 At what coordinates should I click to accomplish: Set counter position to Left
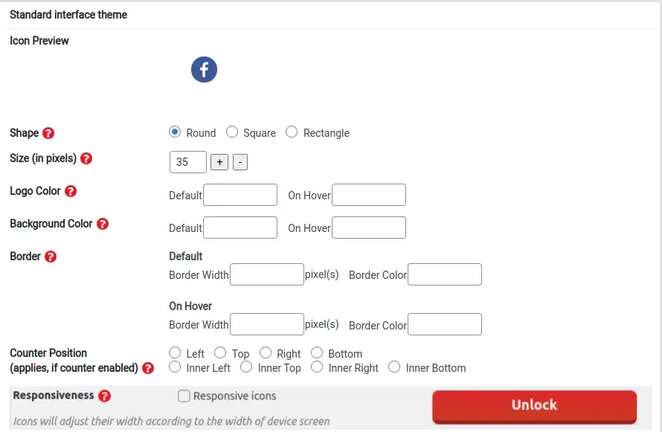click(x=175, y=352)
